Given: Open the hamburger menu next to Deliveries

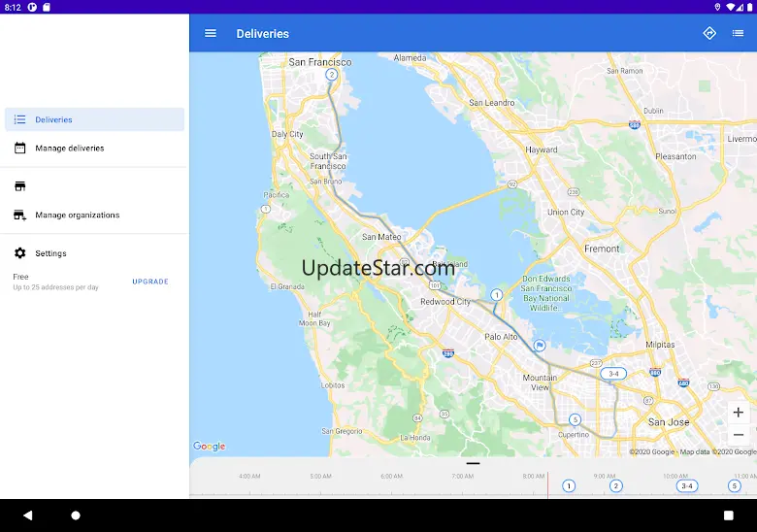Looking at the screenshot, I should 210,33.
